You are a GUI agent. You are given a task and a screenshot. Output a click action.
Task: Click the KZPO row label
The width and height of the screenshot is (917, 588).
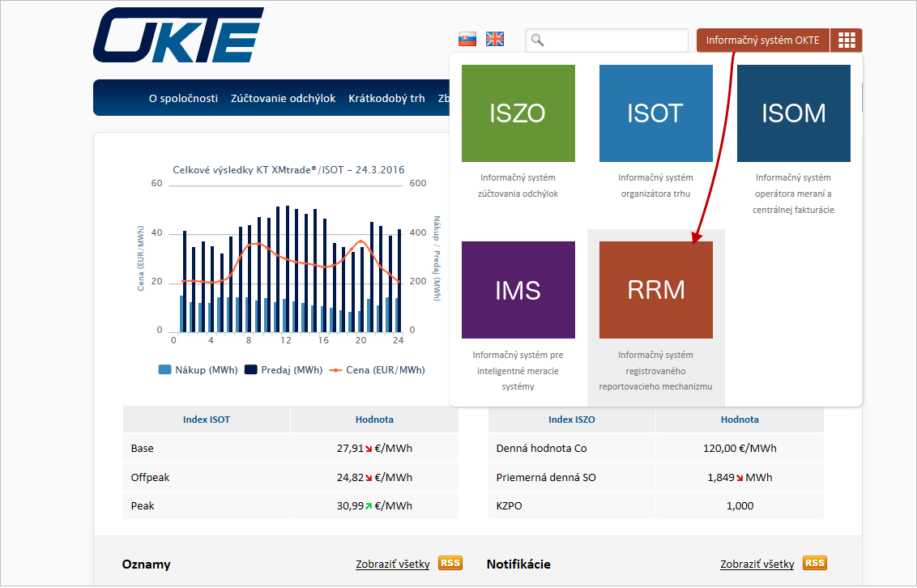point(509,506)
